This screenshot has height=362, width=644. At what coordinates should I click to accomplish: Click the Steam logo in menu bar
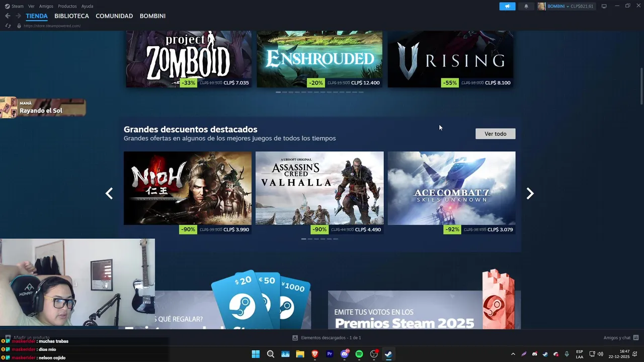pyautogui.click(x=7, y=6)
